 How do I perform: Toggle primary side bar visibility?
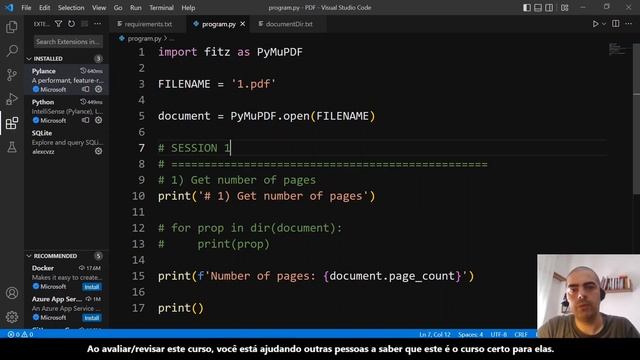tap(527, 8)
